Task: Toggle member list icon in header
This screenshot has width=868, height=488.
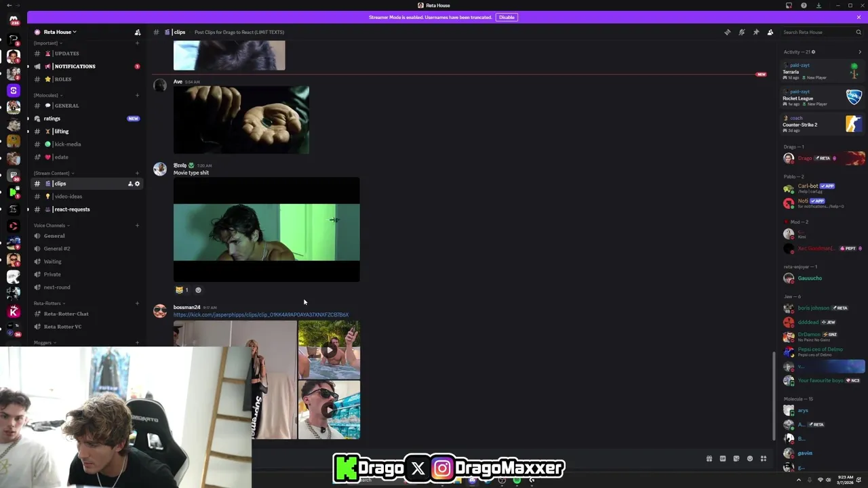Action: [x=770, y=32]
